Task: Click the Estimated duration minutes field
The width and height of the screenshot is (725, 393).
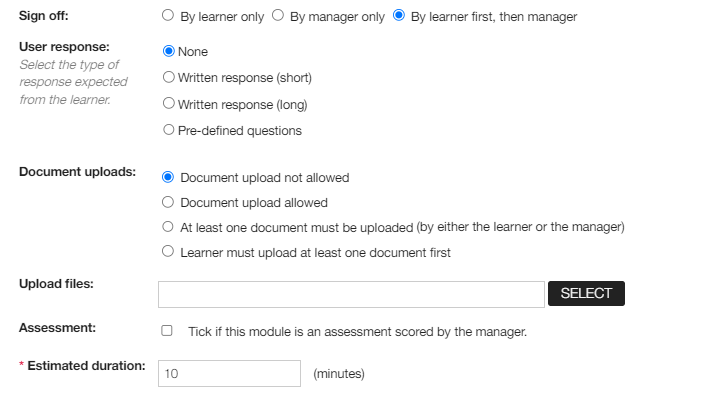Action: 229,373
